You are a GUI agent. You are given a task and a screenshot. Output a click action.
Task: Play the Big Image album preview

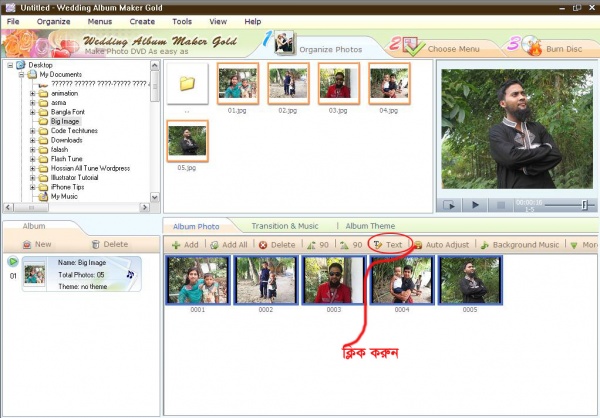(13, 262)
